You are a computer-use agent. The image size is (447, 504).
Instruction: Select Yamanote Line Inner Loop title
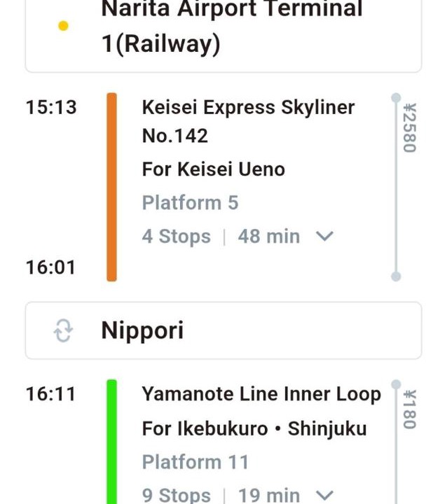(261, 394)
